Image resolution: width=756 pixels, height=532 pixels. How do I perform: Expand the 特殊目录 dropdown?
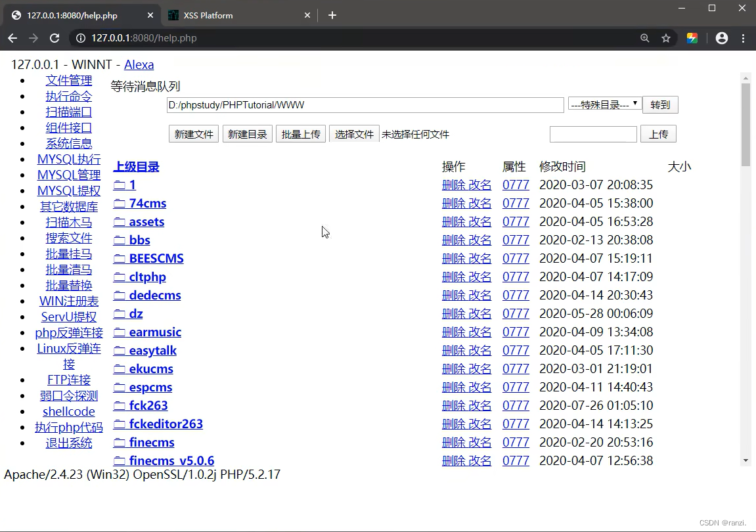click(605, 104)
